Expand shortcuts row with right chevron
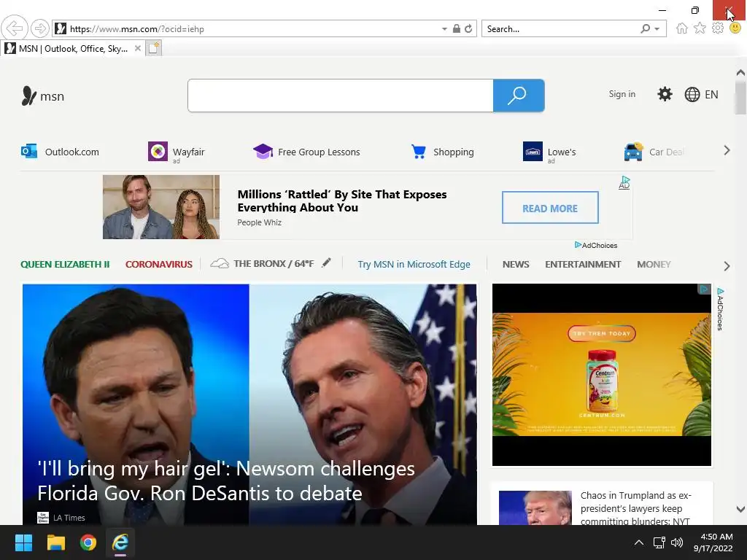Image resolution: width=747 pixels, height=560 pixels. click(727, 150)
